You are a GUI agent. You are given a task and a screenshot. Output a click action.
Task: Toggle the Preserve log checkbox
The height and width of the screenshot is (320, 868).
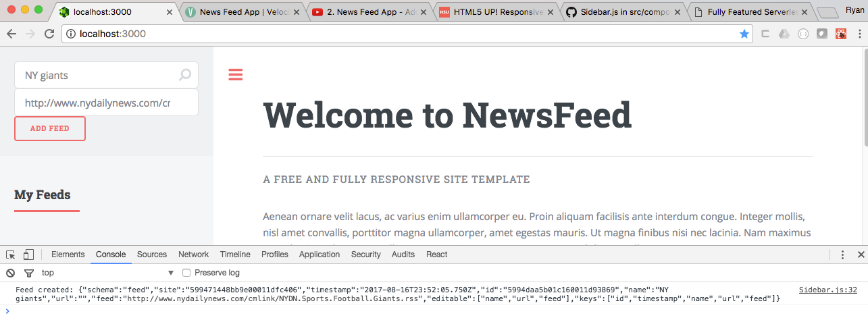pos(187,273)
